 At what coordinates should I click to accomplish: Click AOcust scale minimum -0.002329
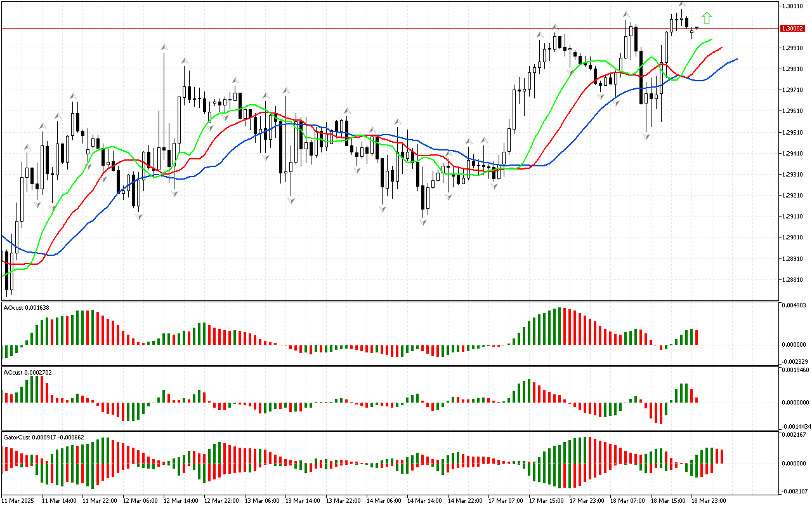pyautogui.click(x=794, y=361)
